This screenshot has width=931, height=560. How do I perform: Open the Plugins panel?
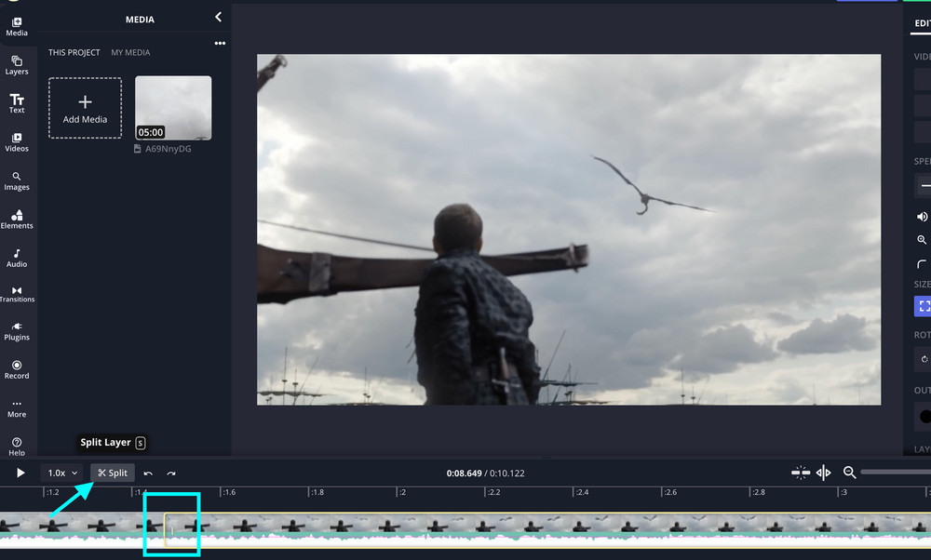tap(17, 332)
